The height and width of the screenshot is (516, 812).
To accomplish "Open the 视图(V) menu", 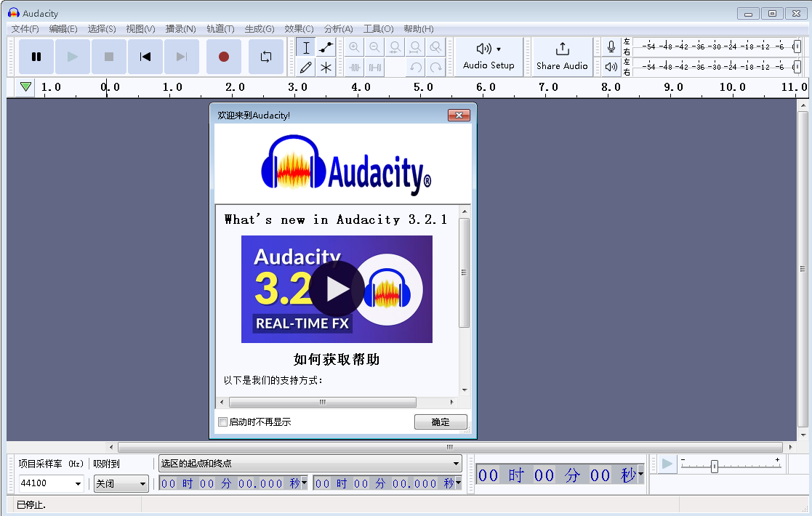I will [x=140, y=29].
